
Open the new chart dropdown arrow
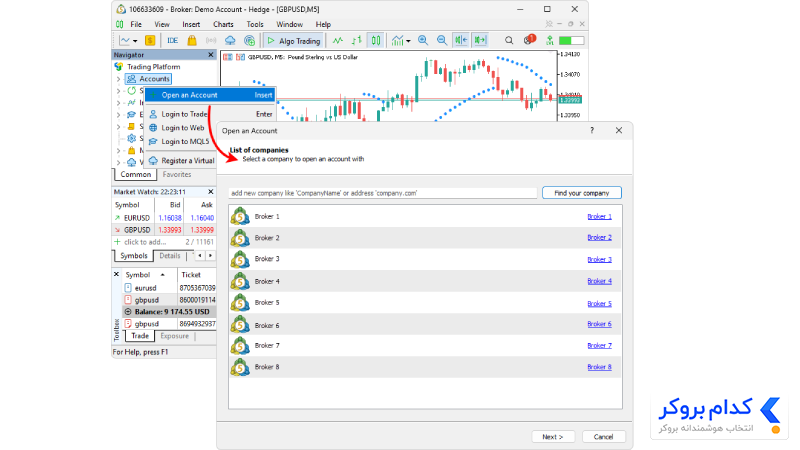coord(135,41)
